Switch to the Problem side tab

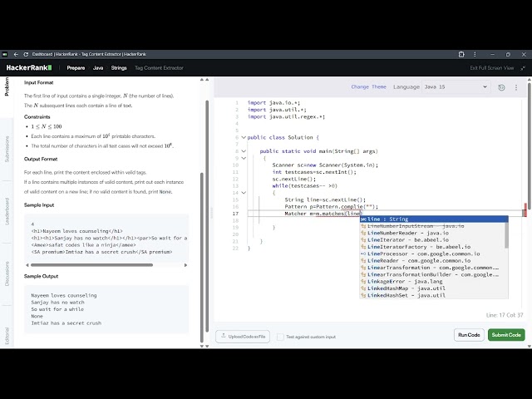7,86
